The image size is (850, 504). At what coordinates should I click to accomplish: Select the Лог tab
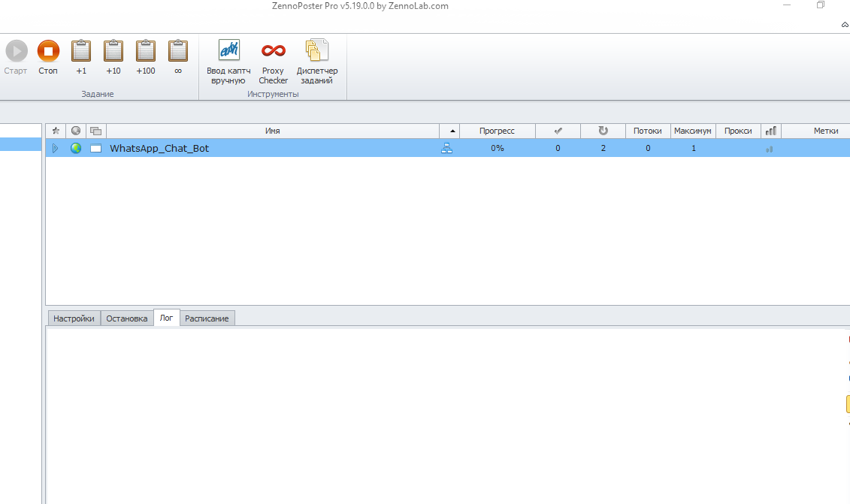coord(166,318)
